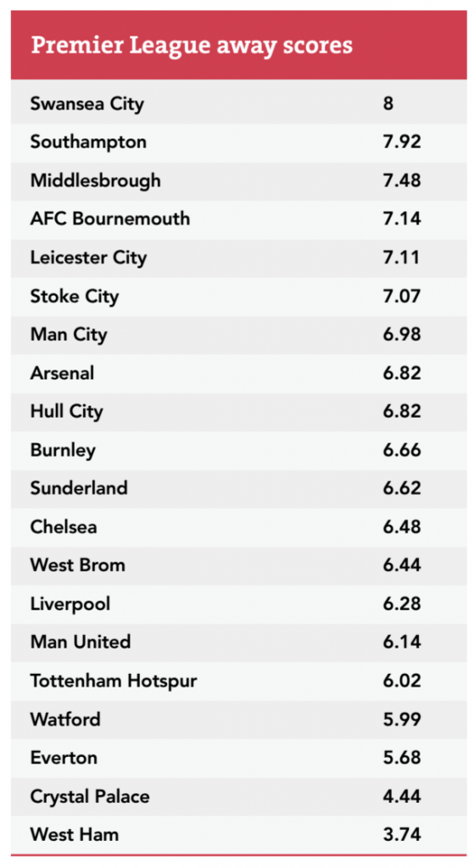Click the Liverpool row

tap(238, 604)
